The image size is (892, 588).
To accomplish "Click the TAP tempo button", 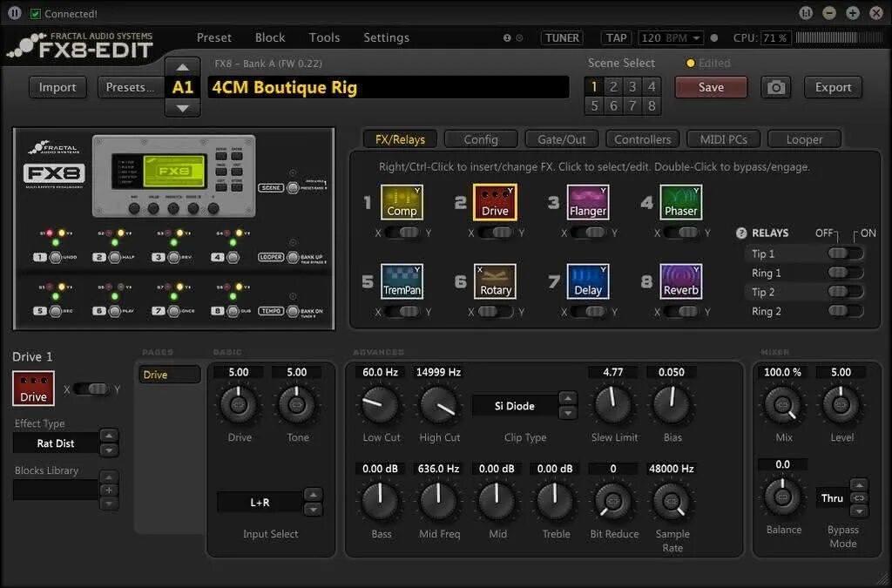I will point(616,38).
